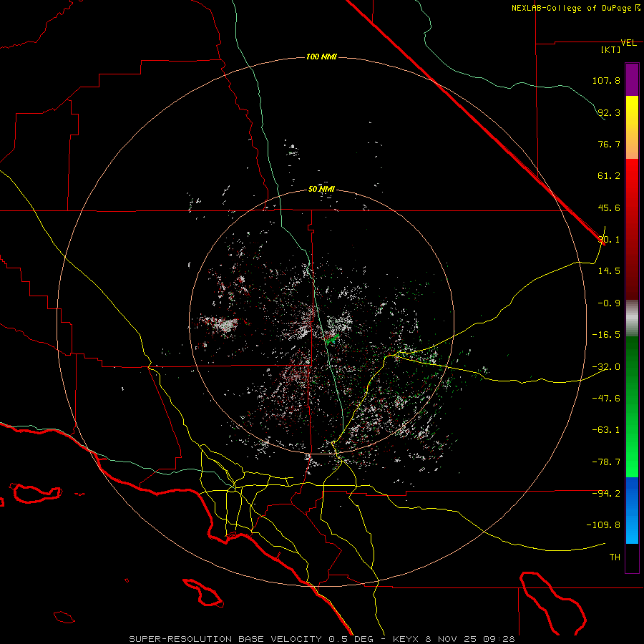Click the 76.7 velocity scale value
The width and height of the screenshot is (644, 644).
pyautogui.click(x=609, y=144)
